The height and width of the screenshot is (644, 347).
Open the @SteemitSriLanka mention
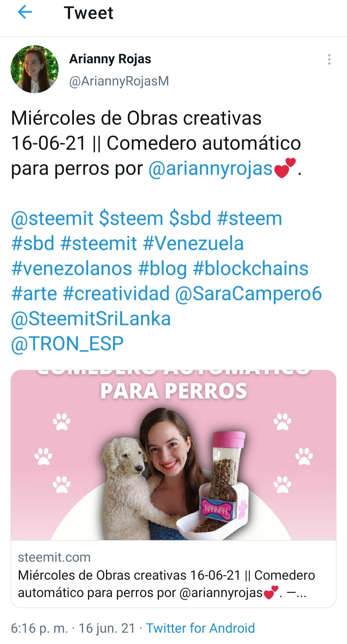91,319
